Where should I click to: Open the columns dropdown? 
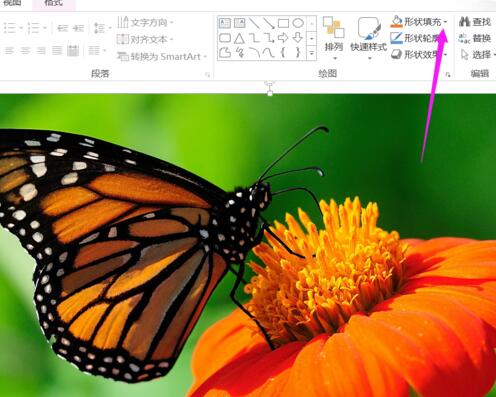pyautogui.click(x=97, y=51)
